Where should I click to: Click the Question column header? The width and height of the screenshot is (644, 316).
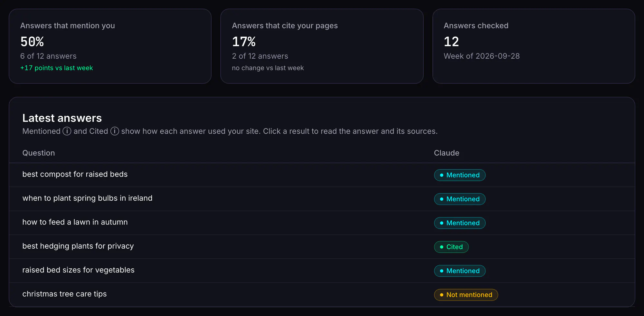(39, 153)
